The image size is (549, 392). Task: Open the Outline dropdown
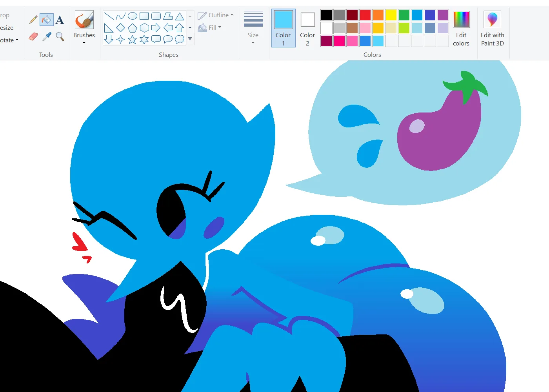[216, 15]
